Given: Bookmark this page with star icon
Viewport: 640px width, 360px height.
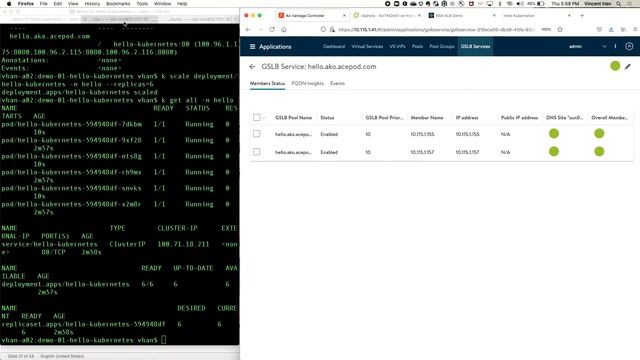Looking at the screenshot, I should tap(560, 29).
